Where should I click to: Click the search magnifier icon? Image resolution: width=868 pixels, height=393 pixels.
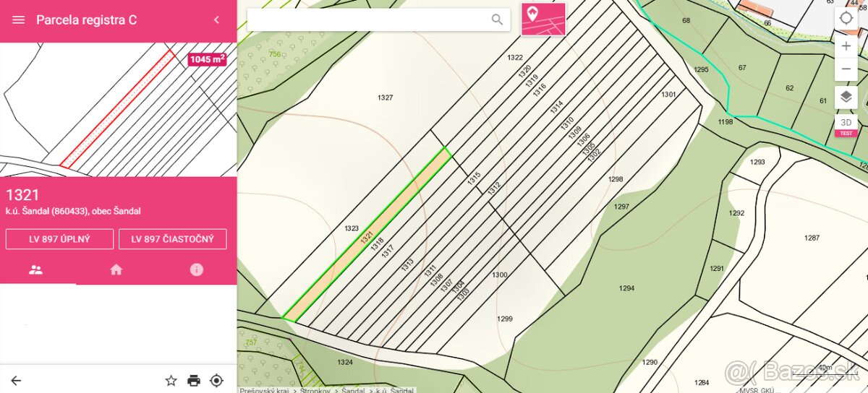[x=497, y=20]
